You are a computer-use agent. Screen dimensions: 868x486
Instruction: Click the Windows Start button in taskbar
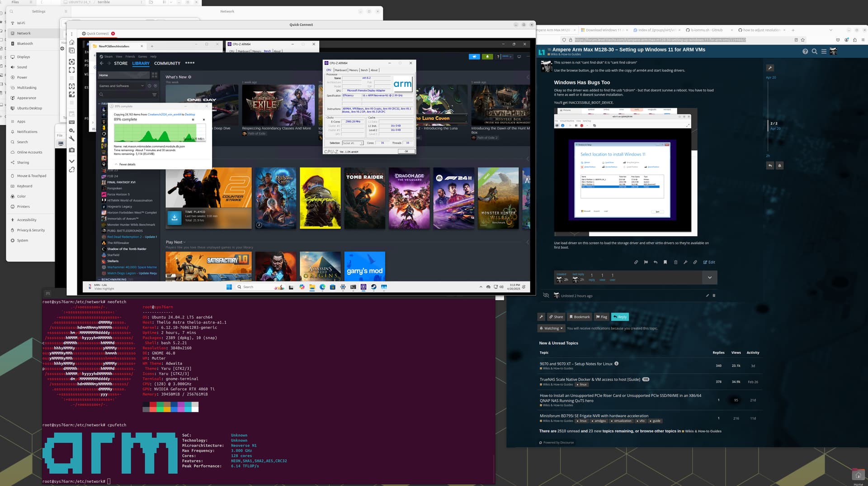coord(229,287)
